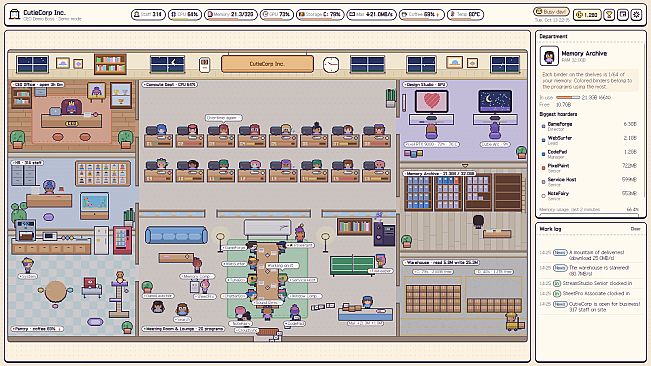
Task: Click the Design Studio room label
Action: [x=424, y=84]
